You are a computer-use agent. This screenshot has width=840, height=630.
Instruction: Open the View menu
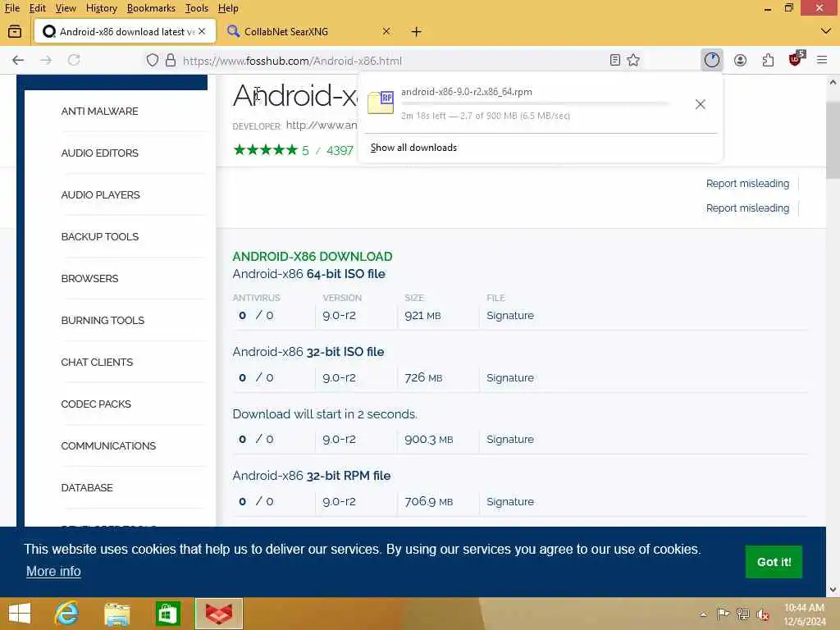(x=66, y=8)
